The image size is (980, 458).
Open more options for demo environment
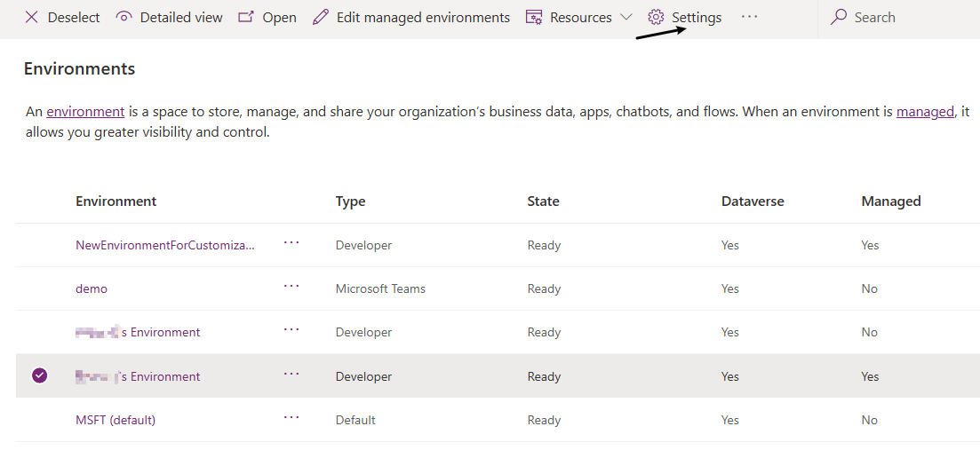pyautogui.click(x=291, y=287)
